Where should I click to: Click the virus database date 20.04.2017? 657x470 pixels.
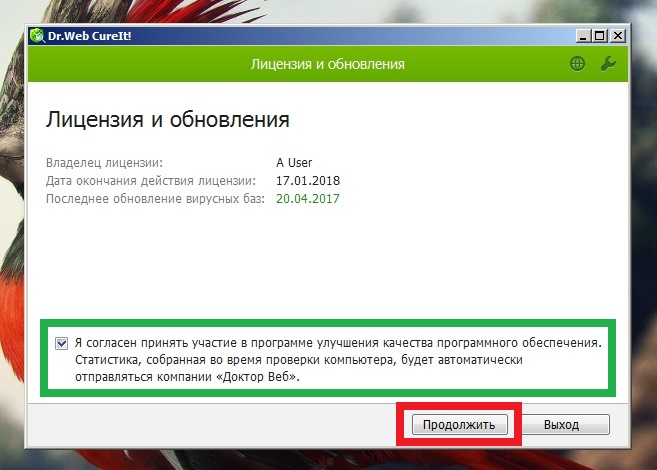(x=308, y=199)
